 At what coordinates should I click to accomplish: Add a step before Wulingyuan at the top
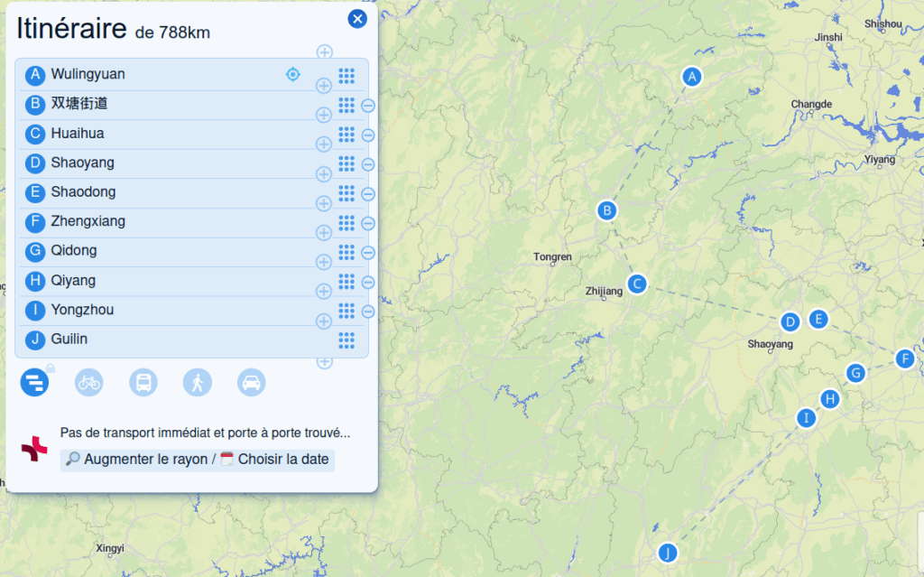tap(324, 52)
